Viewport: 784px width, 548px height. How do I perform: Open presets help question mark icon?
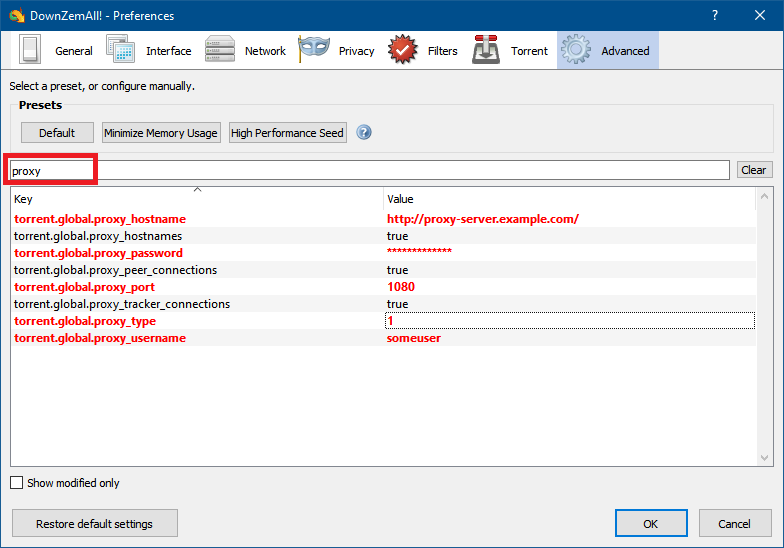click(364, 132)
